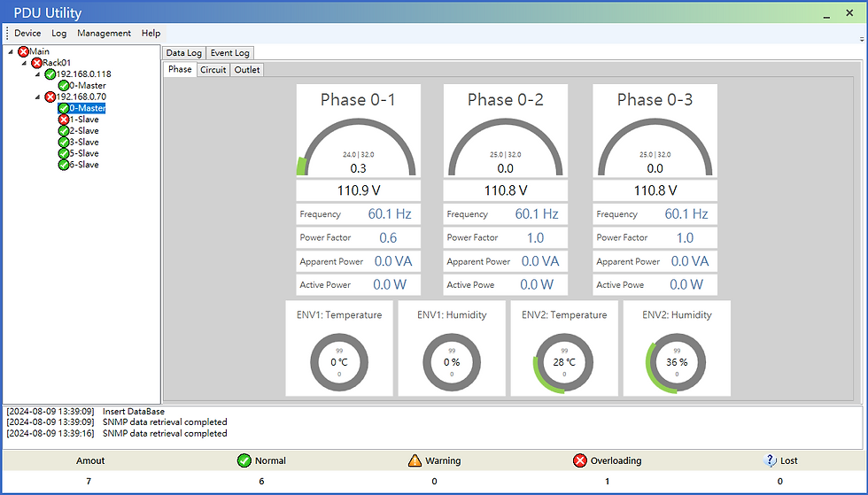This screenshot has height=495, width=868.
Task: Click the red status icon of 1-Slave
Action: pyautogui.click(x=64, y=120)
